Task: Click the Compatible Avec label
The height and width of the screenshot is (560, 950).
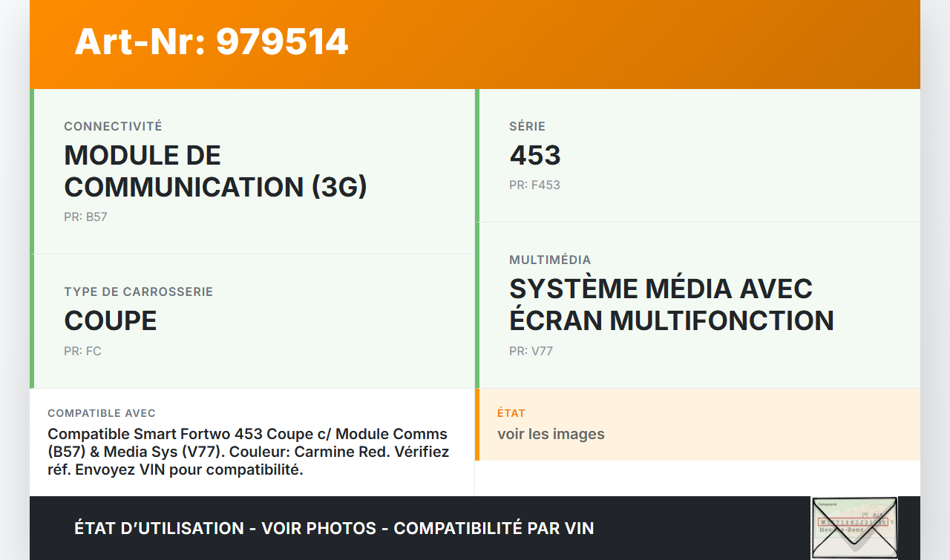Action: (x=102, y=413)
